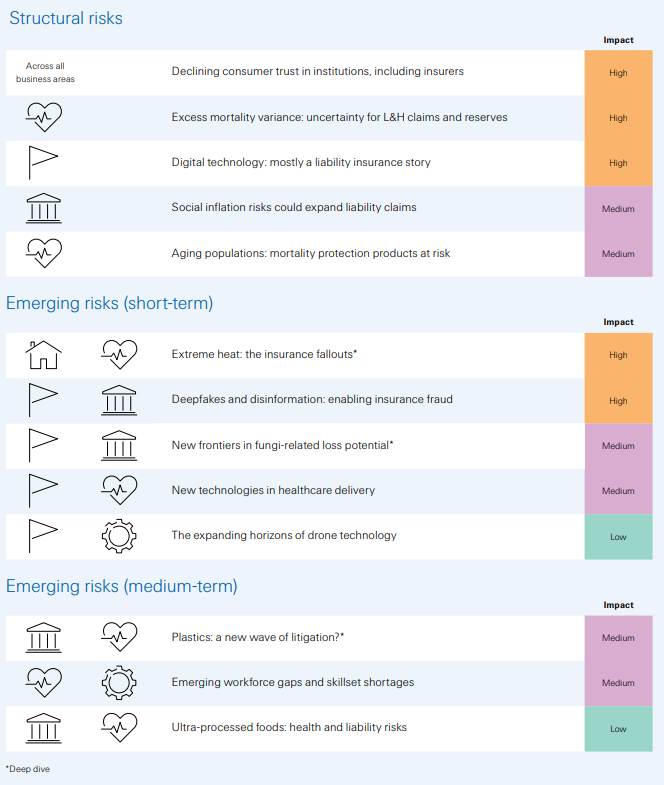
Task: Select the gear icon in workforce gaps row
Action: 119,683
